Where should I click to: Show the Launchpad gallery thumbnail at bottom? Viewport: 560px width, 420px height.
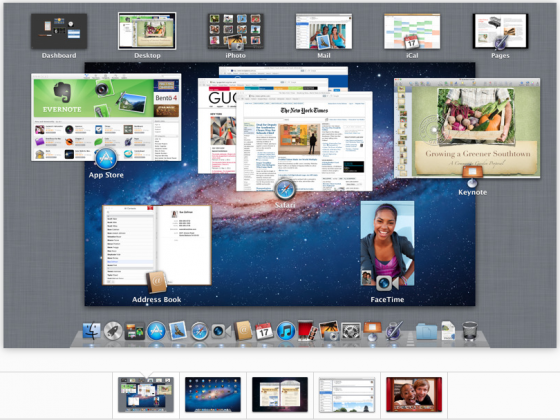213,395
